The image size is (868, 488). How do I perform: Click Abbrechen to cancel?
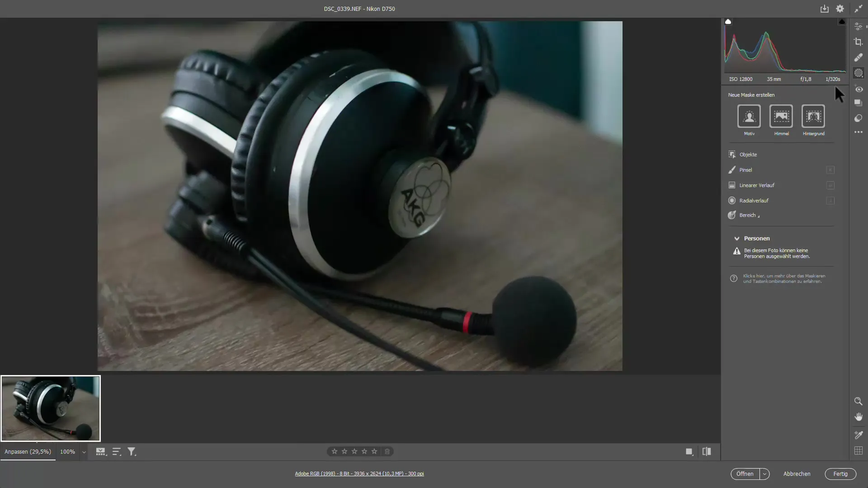(797, 474)
